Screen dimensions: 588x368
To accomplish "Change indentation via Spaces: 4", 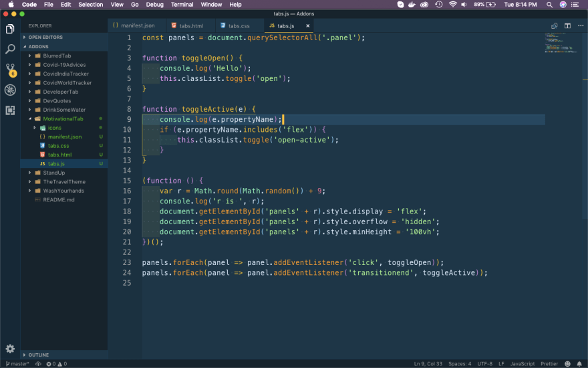I will [460, 363].
